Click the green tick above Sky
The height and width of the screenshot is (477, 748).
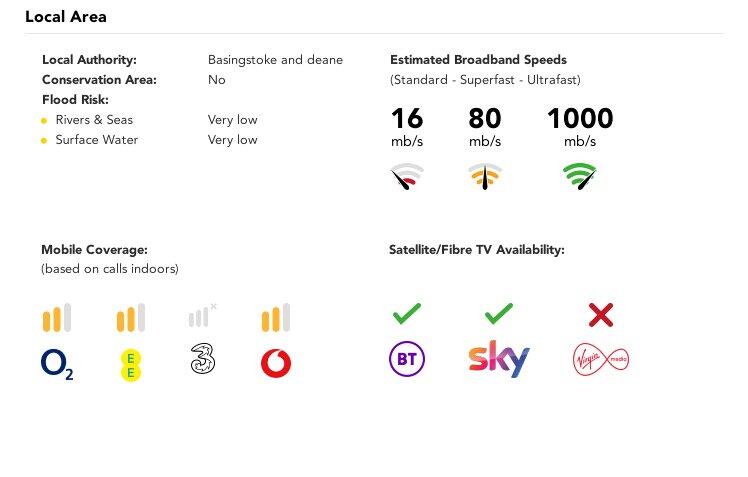click(498, 315)
